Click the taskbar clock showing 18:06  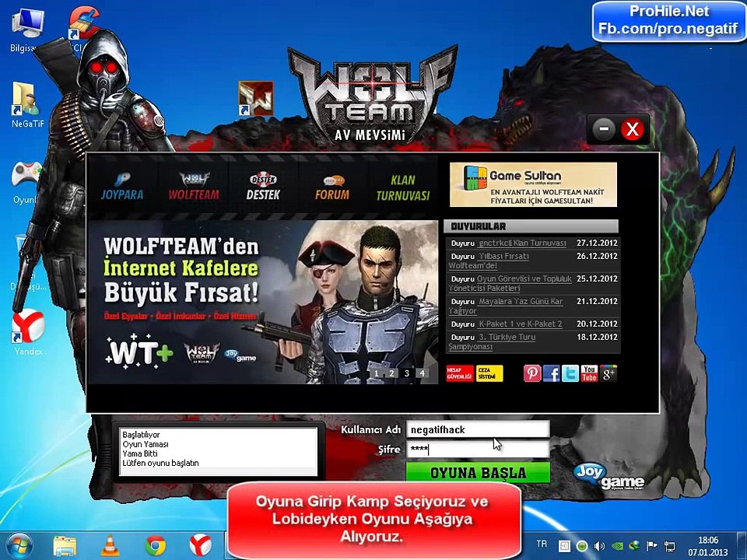708,546
